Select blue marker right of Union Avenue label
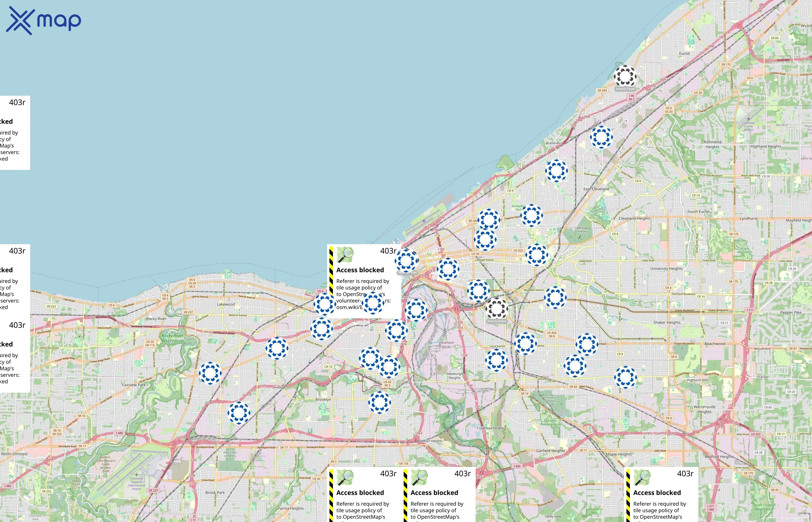Viewport: 812px width, 522px height. pyautogui.click(x=525, y=343)
